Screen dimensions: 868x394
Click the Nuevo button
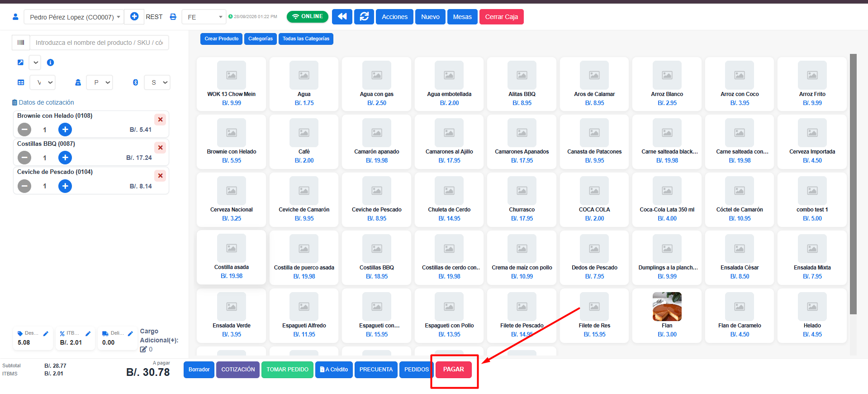pos(430,17)
